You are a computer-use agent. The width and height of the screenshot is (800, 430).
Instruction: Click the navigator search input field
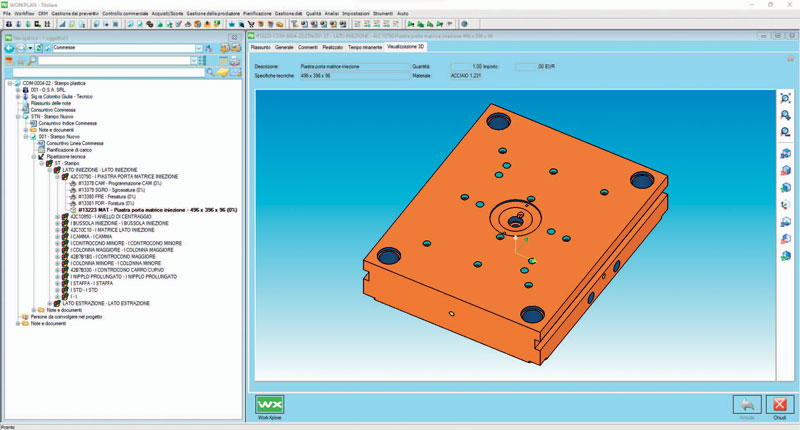coord(108,73)
